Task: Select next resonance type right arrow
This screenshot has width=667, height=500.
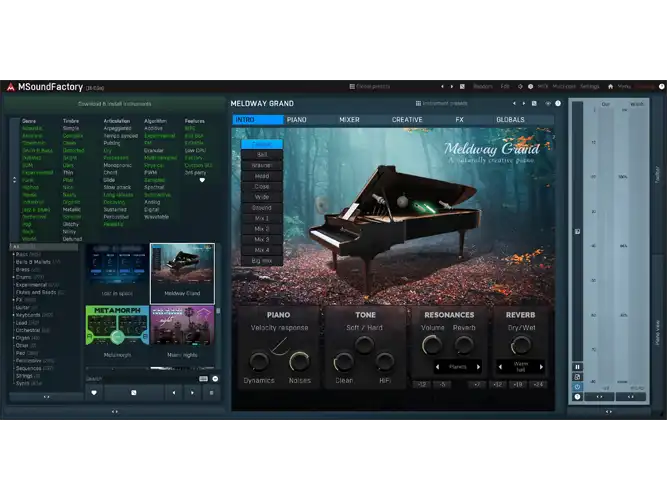Action: point(479,367)
